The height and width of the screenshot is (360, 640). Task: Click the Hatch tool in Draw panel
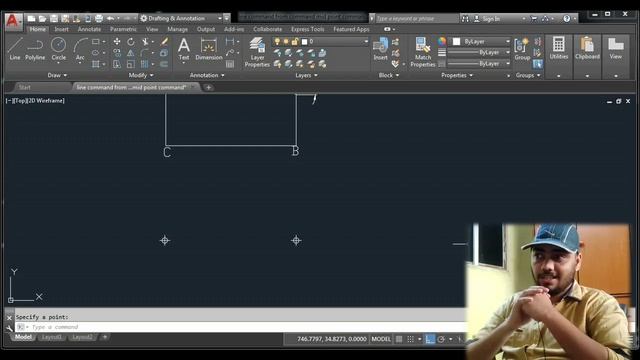pos(96,64)
